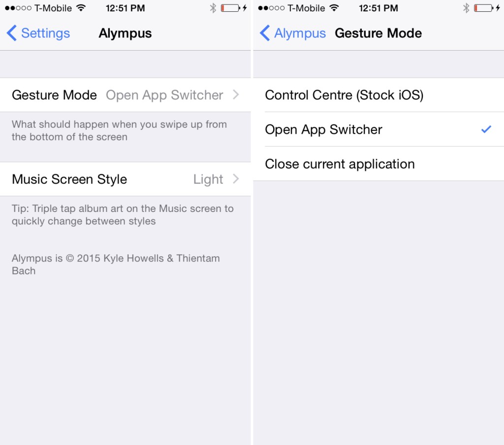
Task: Tap the back chevron beside Alympus
Action: [264, 33]
